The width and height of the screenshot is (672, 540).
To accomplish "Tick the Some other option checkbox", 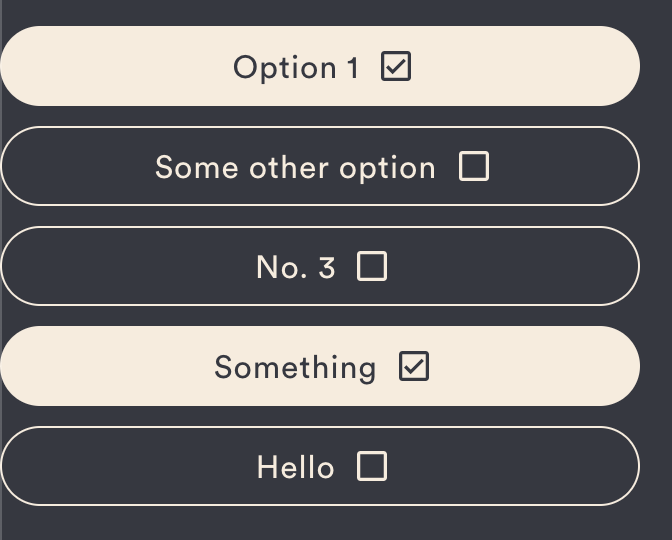I will (473, 166).
